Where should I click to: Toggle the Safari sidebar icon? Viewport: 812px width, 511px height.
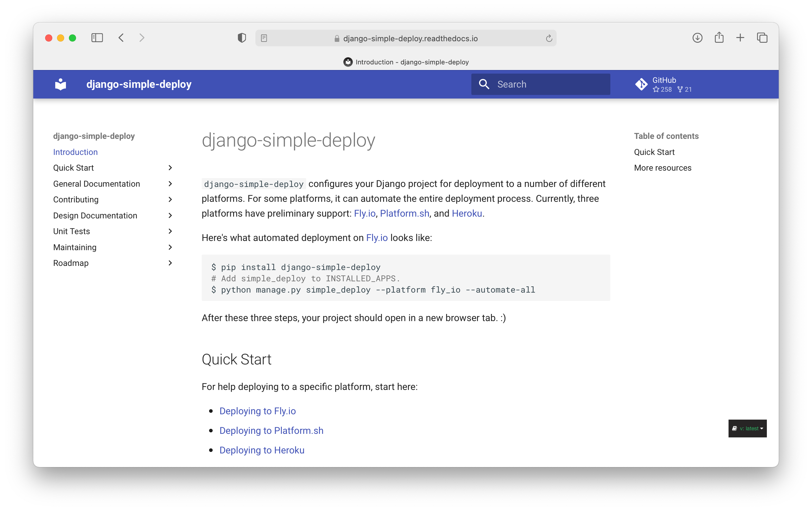97,38
